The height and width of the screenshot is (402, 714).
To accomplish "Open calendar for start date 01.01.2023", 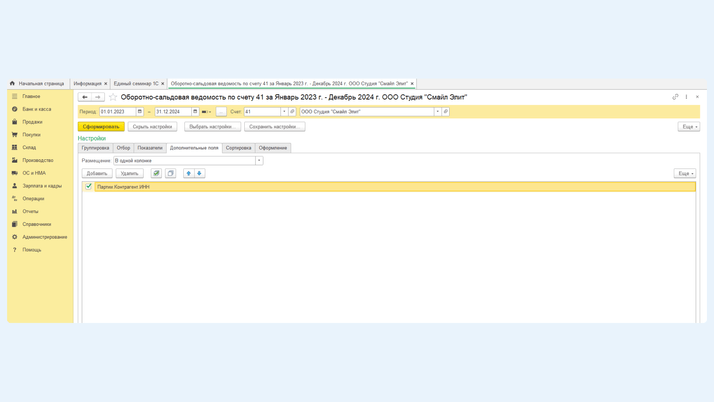I will (140, 112).
